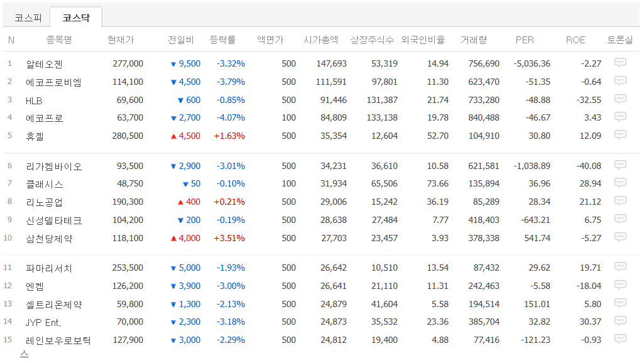
Task: Open the discussion icon for 레인보우로보틱스
Action: [619, 339]
